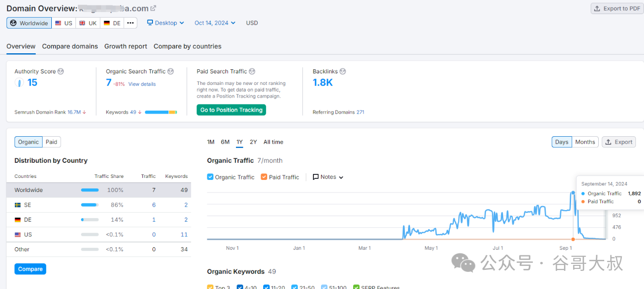This screenshot has width=644, height=289.
Task: Click the Go to Position Tracking button
Action: [x=231, y=110]
